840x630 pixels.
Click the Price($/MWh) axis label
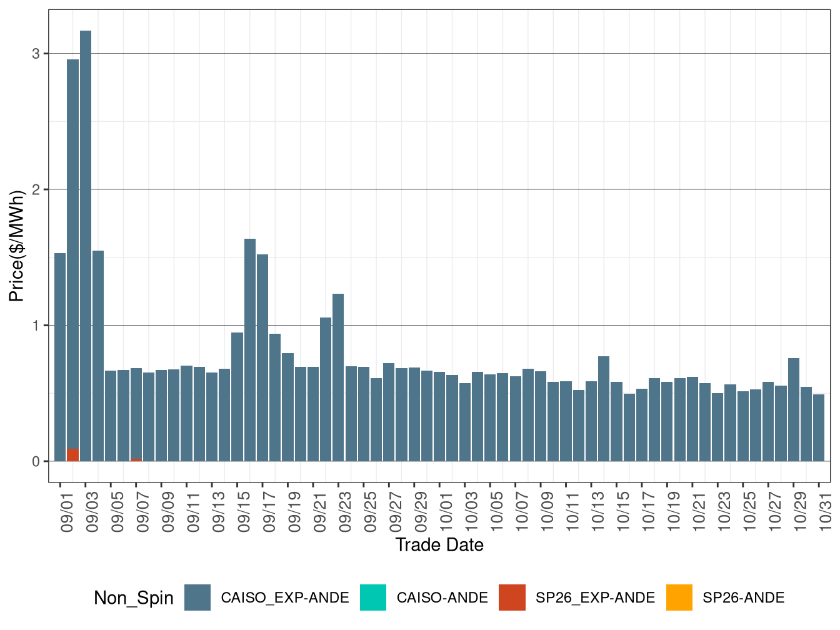[17, 244]
